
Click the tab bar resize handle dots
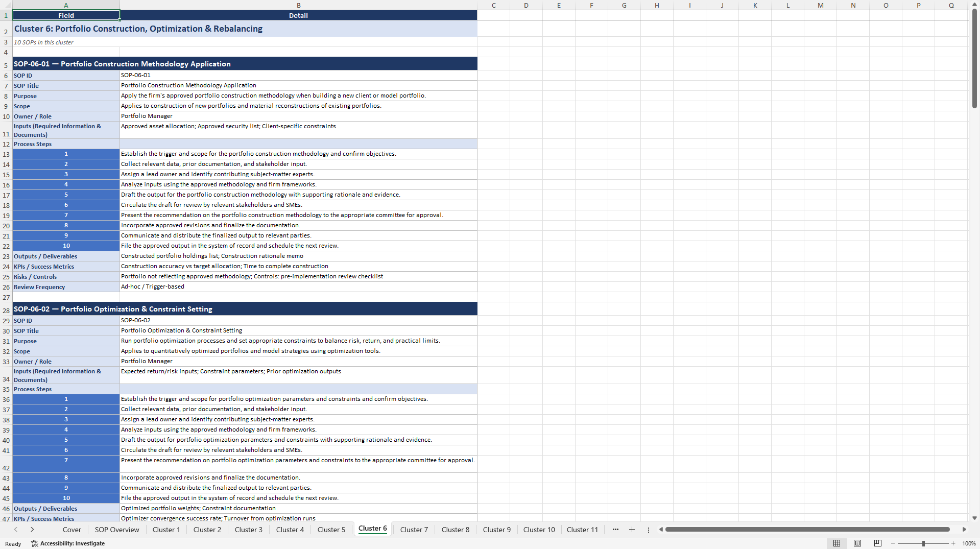coord(649,530)
